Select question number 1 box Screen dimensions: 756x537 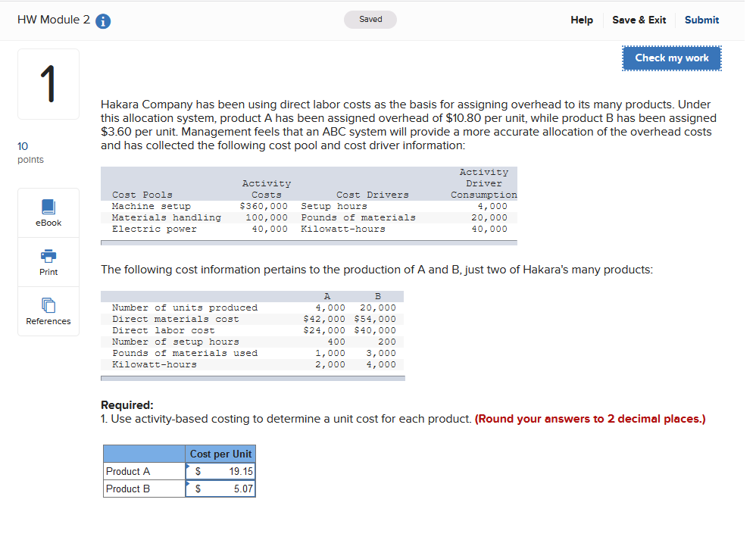pos(48,83)
